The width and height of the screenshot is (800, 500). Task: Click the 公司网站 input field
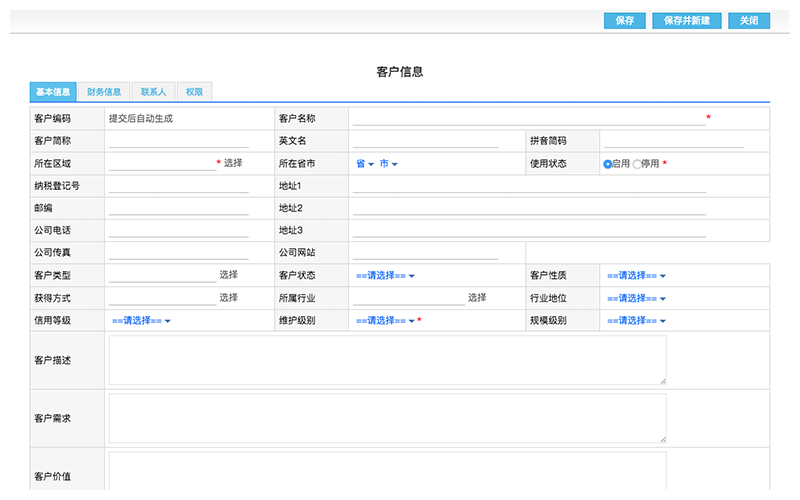pyautogui.click(x=424, y=252)
